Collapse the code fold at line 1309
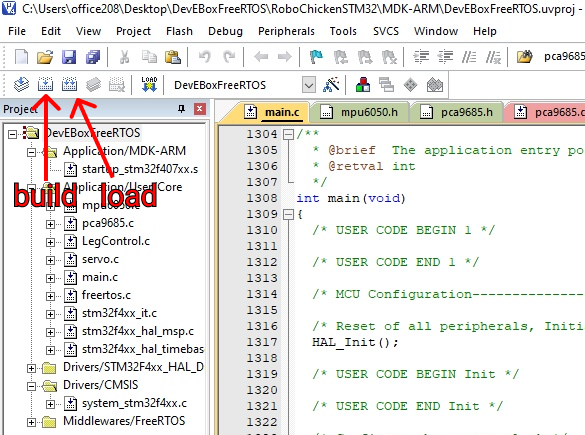 [x=288, y=214]
